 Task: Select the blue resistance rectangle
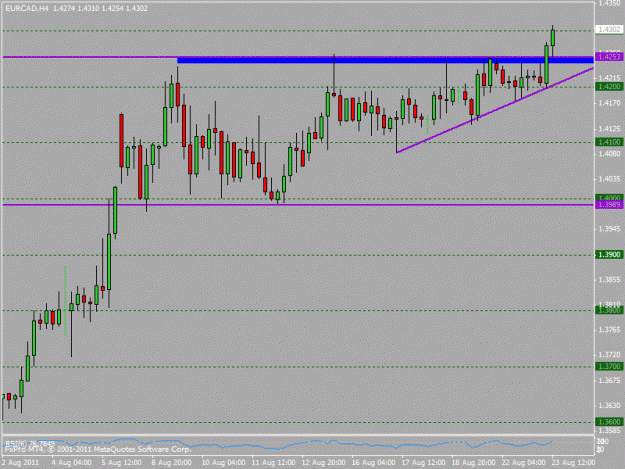(385, 60)
